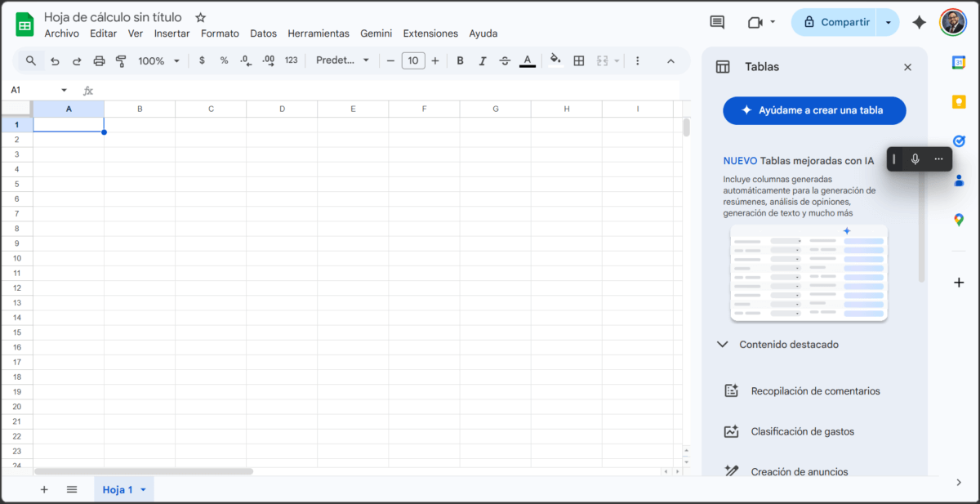Click the Compartir share button

(x=835, y=22)
